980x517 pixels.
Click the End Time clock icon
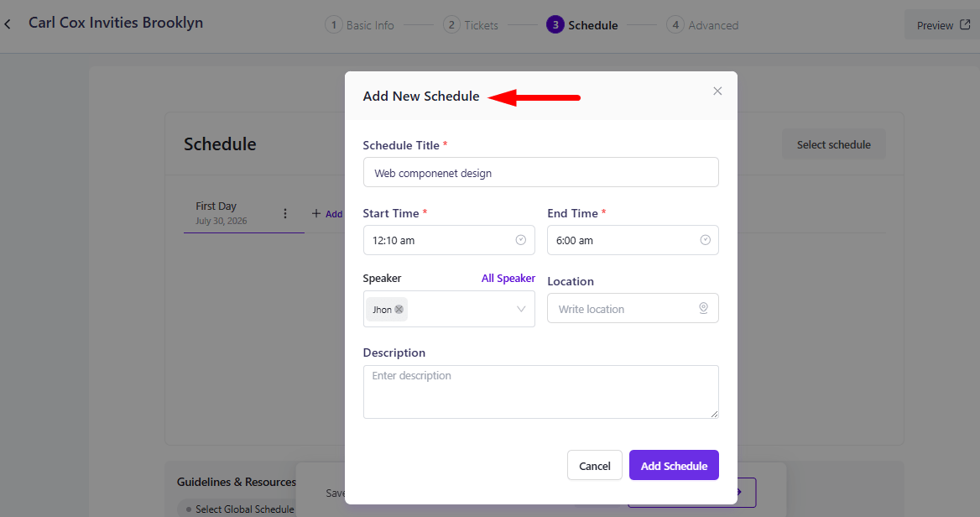click(705, 240)
